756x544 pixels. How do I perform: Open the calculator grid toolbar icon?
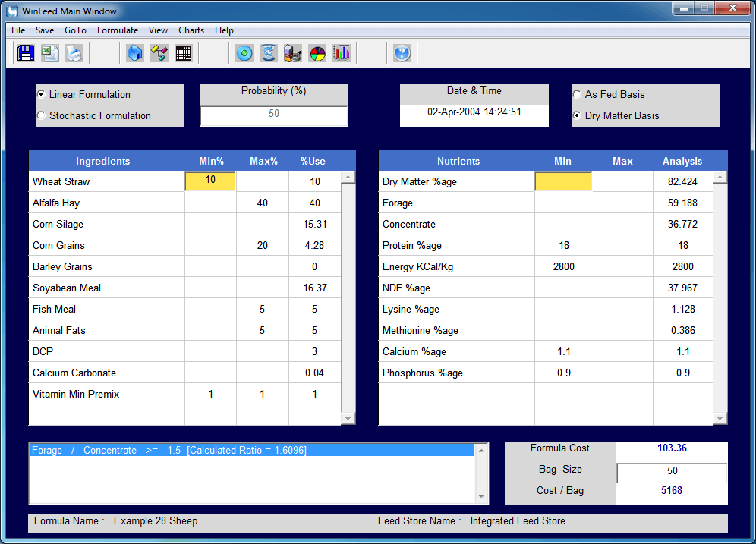pyautogui.click(x=183, y=53)
